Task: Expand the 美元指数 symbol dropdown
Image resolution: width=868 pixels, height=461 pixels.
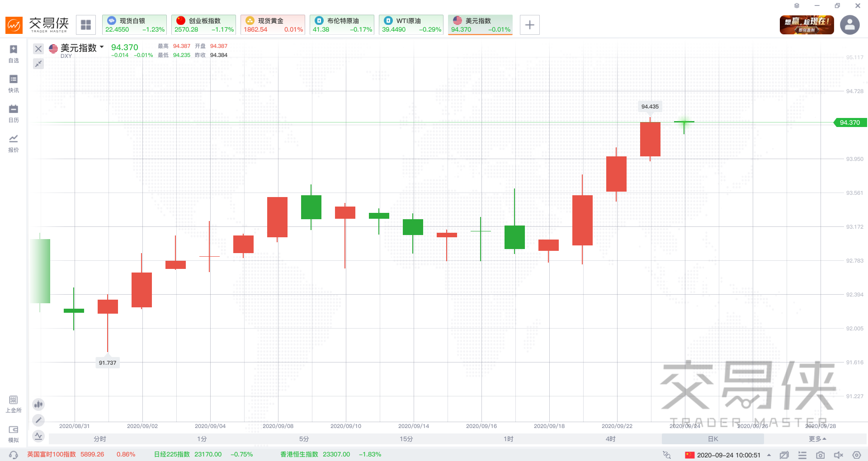Action: [x=102, y=47]
